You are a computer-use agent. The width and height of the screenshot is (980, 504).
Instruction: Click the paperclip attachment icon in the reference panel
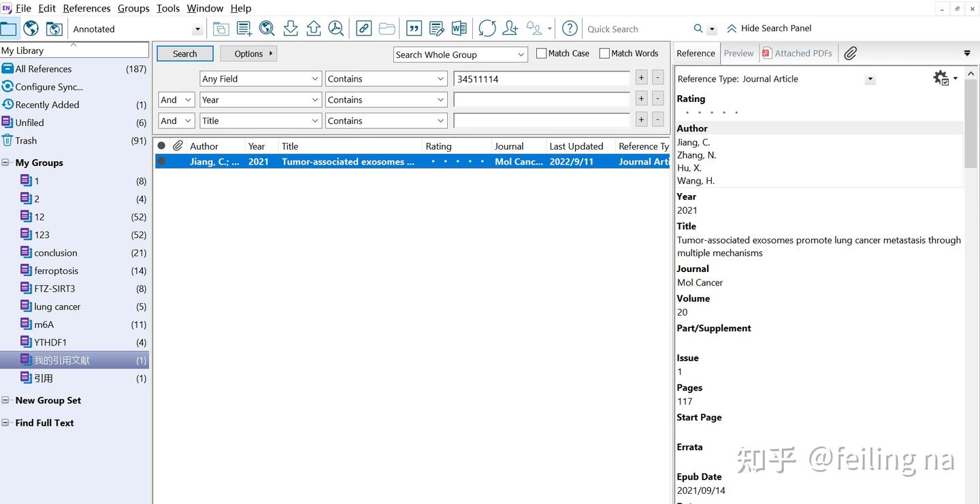tap(850, 53)
